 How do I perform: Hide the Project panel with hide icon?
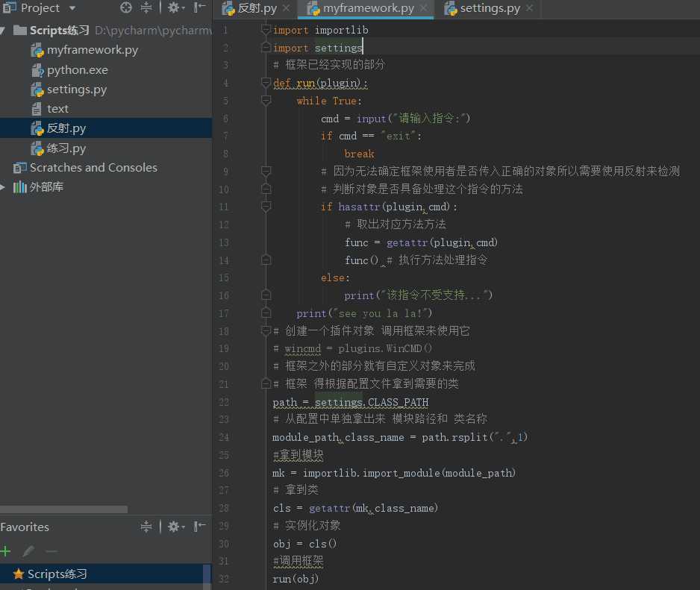click(x=199, y=7)
